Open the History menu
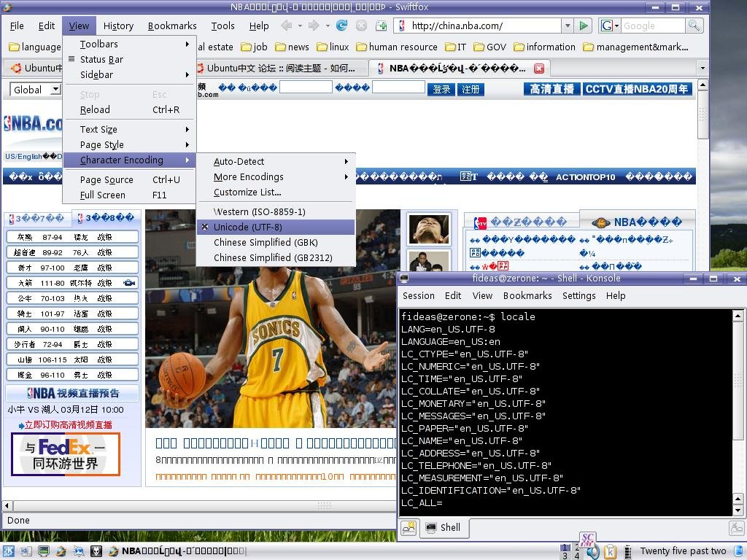Image resolution: width=747 pixels, height=560 pixels. tap(118, 26)
